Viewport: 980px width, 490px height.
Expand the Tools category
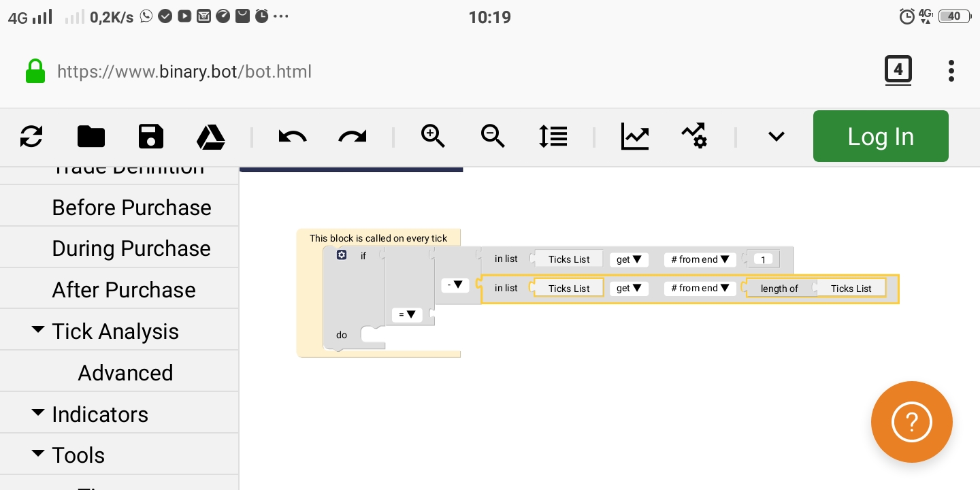tap(119, 455)
